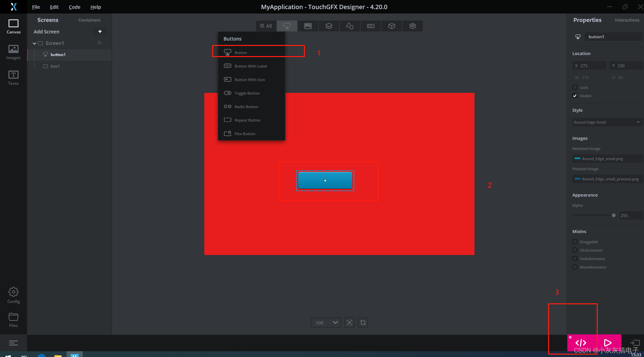Open the Style dropdown showing Round Edge Small
The image size is (644, 357).
click(x=607, y=122)
